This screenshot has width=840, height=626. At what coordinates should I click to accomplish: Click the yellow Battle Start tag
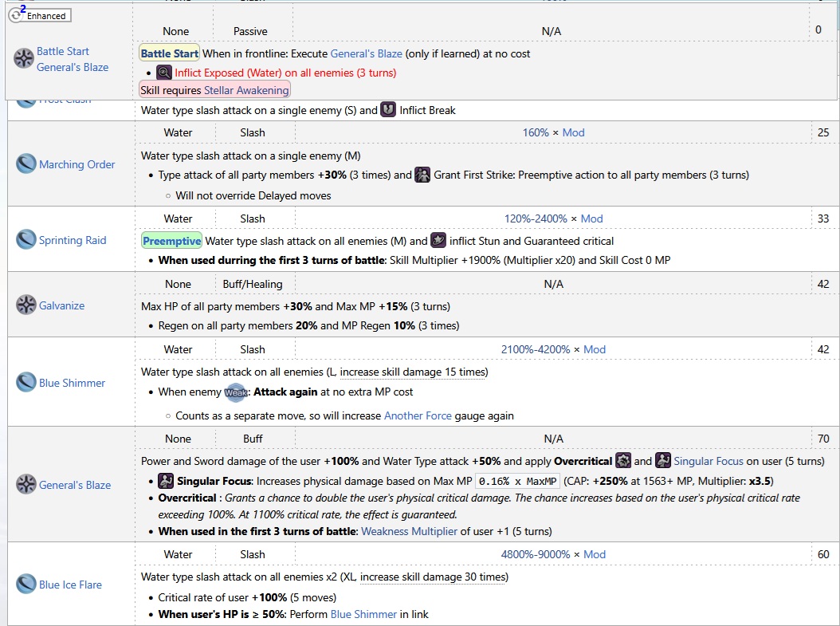pos(169,53)
